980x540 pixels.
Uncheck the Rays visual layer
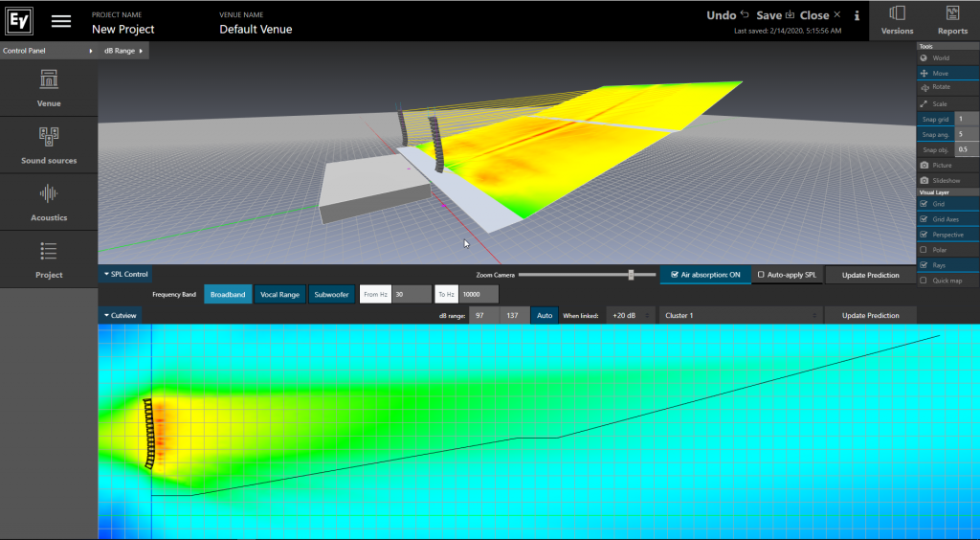pyautogui.click(x=924, y=265)
